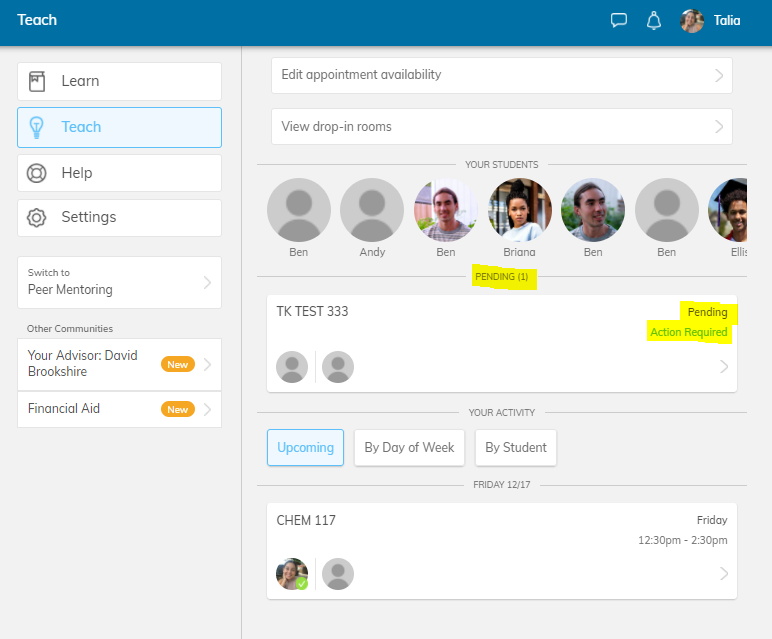Open student Andy's avatar
The image size is (772, 639).
coord(372,210)
